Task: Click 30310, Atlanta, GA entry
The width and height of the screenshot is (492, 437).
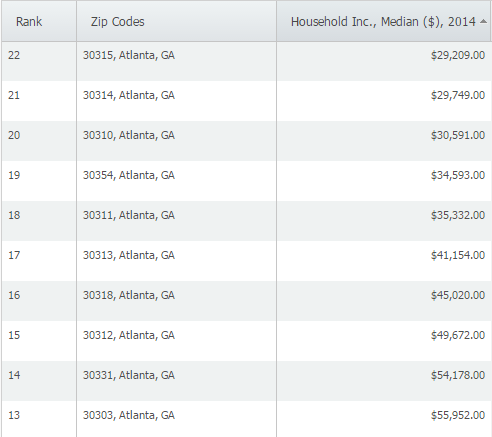Action: [x=129, y=135]
